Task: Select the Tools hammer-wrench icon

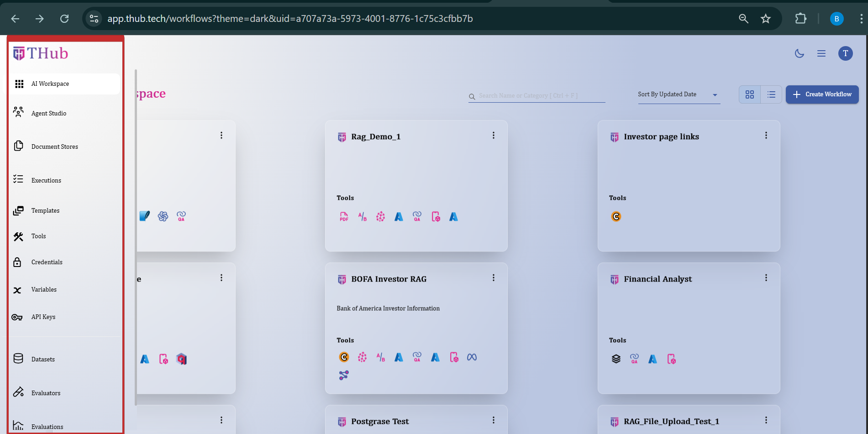Action: (18, 236)
